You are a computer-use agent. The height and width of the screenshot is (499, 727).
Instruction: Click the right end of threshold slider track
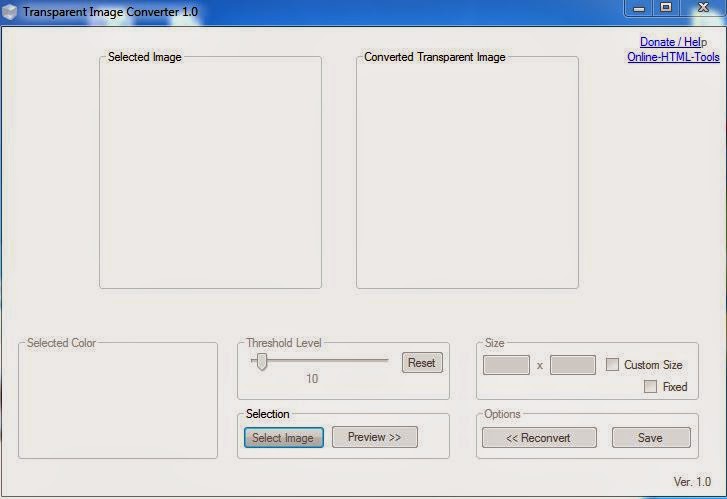pos(386,361)
